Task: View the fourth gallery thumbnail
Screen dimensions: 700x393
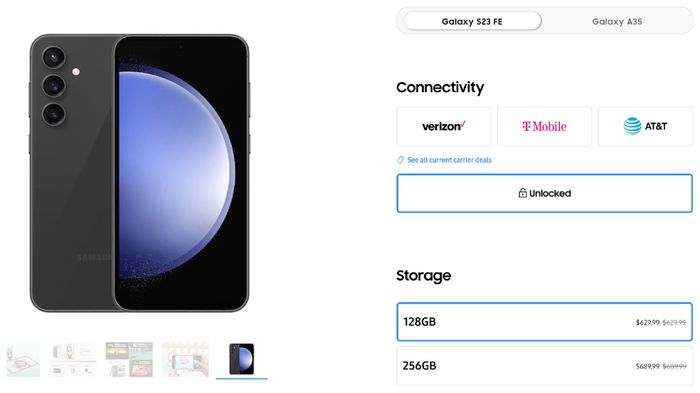Action: (x=185, y=360)
